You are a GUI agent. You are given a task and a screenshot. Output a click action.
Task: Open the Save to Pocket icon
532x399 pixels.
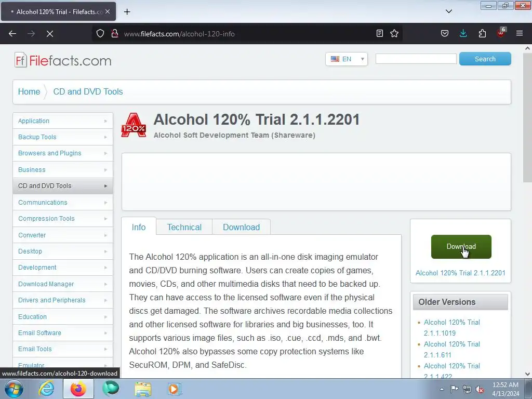pyautogui.click(x=445, y=33)
